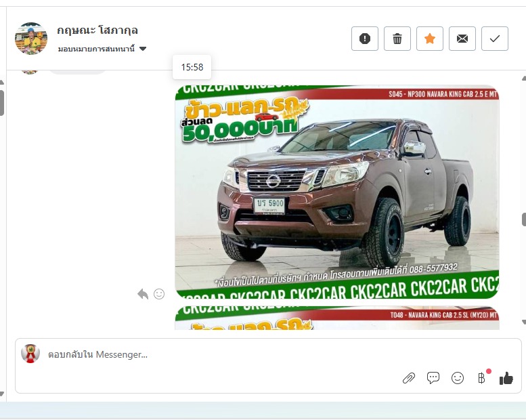Screen dimensions: 526x420
Task: Reply to the Navara car image message
Action: tap(143, 294)
